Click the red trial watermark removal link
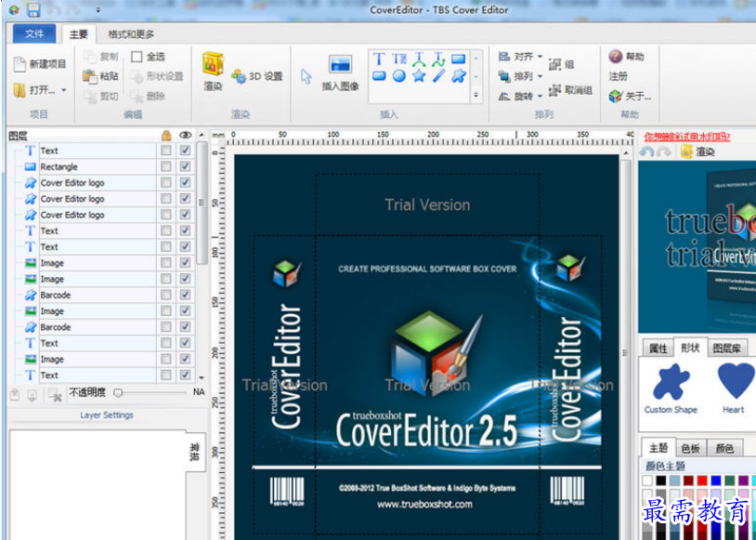Viewport: 756px width, 540px height. [687, 137]
